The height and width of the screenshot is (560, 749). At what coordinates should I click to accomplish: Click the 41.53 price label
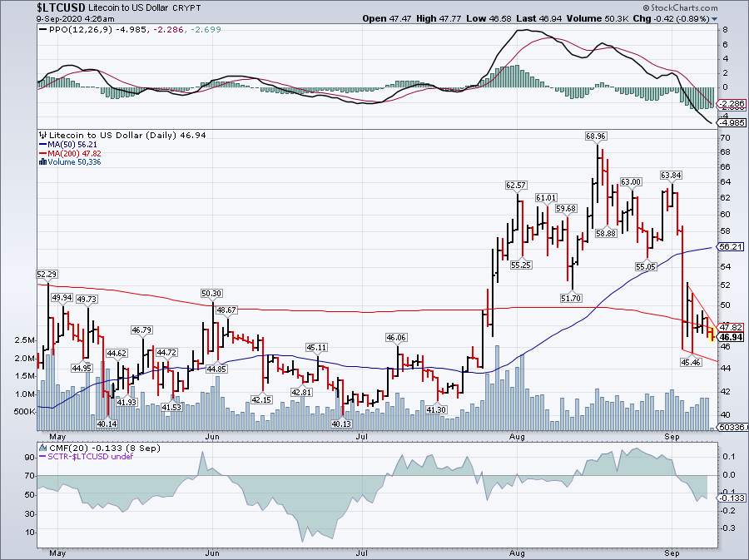(x=171, y=407)
